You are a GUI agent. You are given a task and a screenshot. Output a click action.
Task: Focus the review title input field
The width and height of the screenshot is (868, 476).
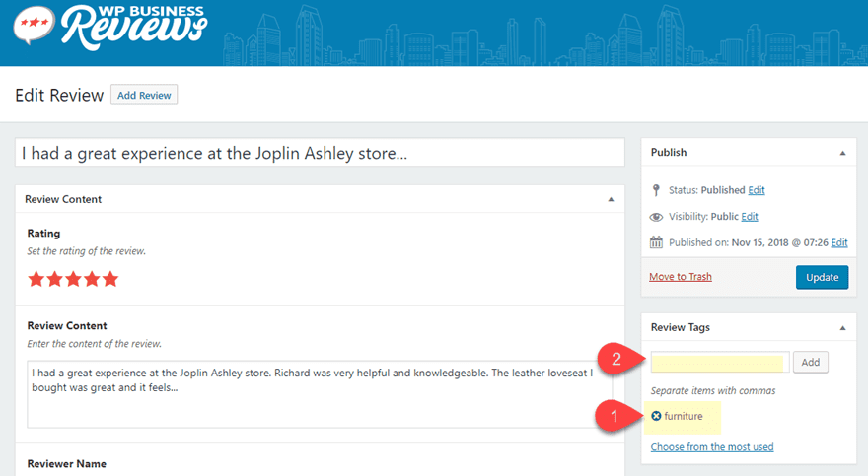point(320,153)
